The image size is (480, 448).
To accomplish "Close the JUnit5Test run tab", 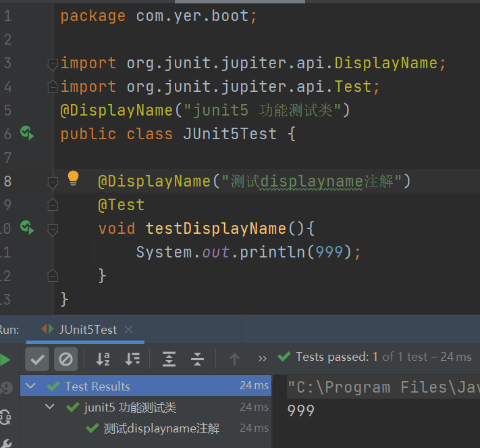I will (x=129, y=330).
